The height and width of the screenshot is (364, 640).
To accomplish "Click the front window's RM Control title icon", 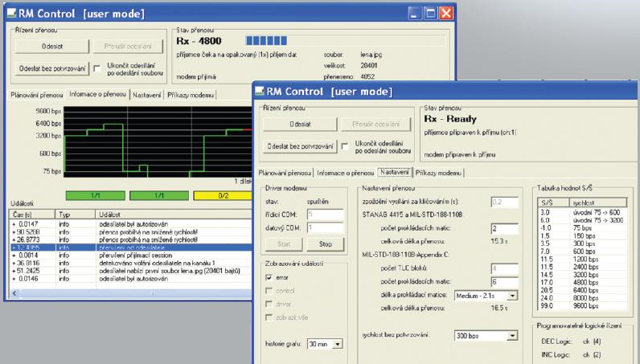I will 260,91.
